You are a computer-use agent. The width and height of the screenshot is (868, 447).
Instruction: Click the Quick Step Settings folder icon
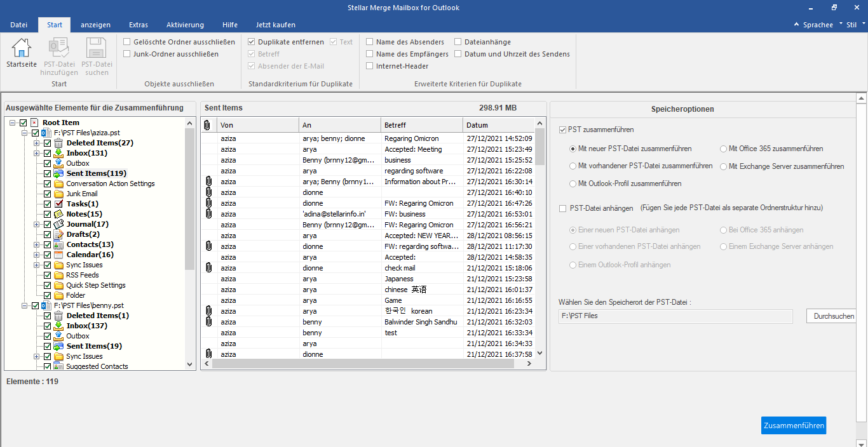point(58,285)
